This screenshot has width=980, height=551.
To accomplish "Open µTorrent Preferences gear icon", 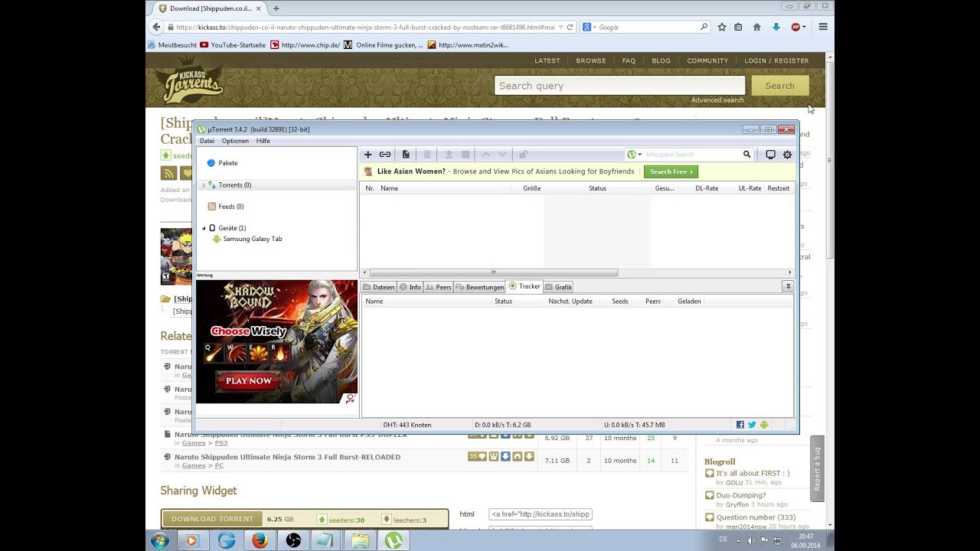I will [x=787, y=155].
